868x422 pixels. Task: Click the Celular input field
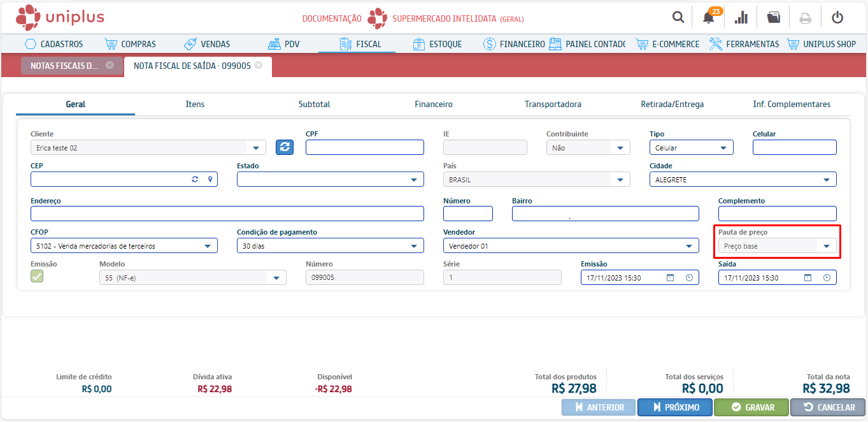[795, 147]
